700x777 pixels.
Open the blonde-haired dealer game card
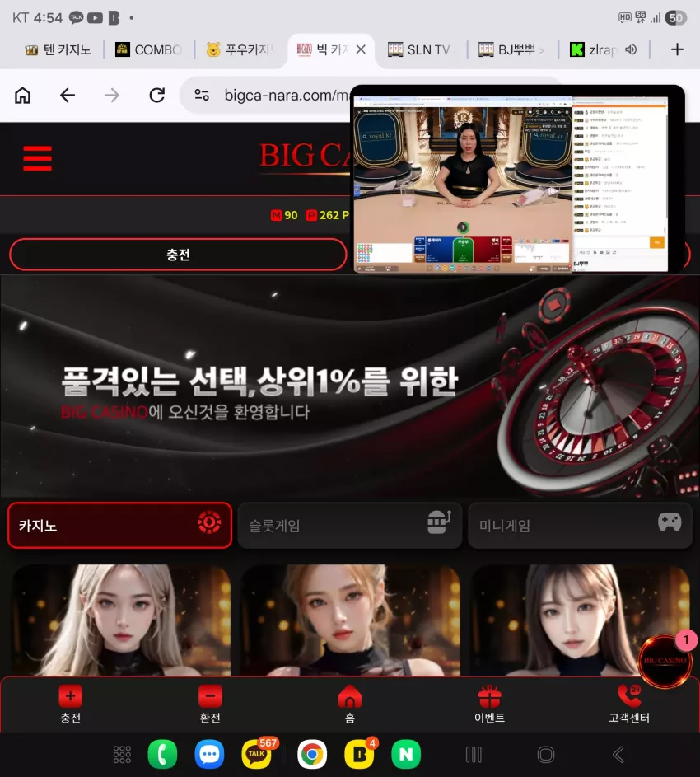tap(120, 620)
